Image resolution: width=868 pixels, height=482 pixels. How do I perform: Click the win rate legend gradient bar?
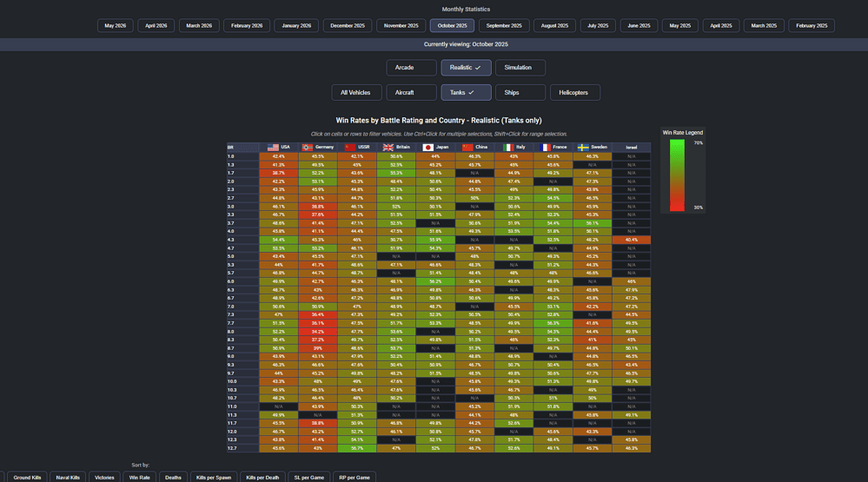click(677, 175)
